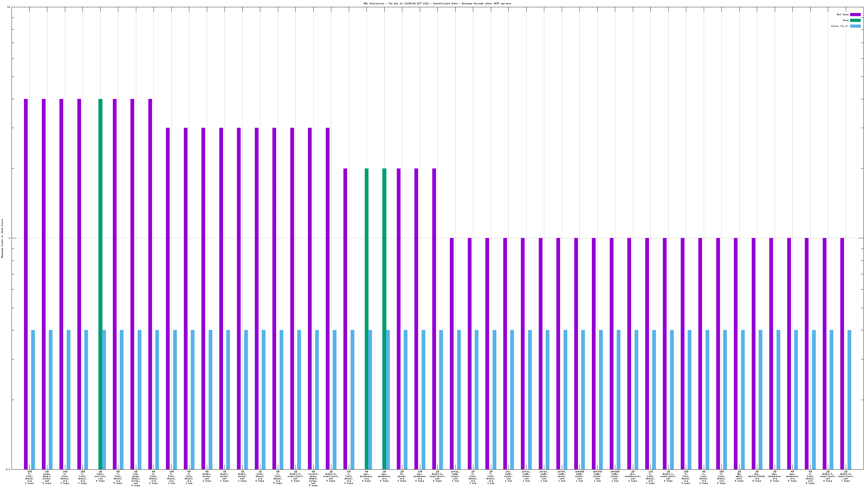Click the old.spam.dnsbl.sorbs.net 5 hops label
The width and height of the screenshot is (868, 488).
point(135,478)
